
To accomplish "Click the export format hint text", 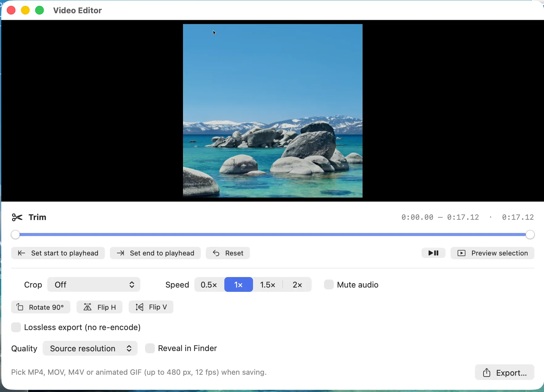I will [x=139, y=372].
